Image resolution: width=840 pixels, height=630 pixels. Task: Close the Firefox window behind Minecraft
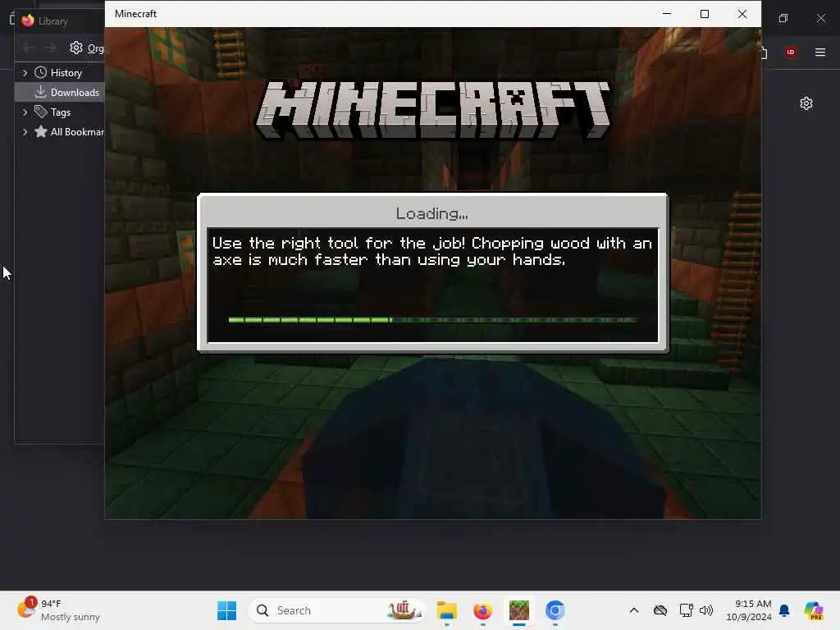tap(820, 18)
